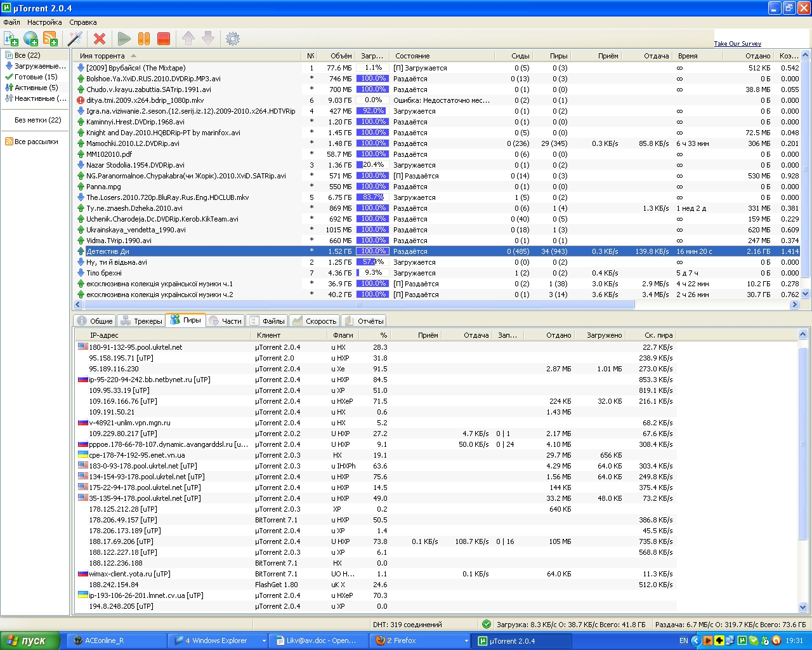This screenshot has width=812, height=650.
Task: Switch to the Общие tab
Action: [x=94, y=321]
